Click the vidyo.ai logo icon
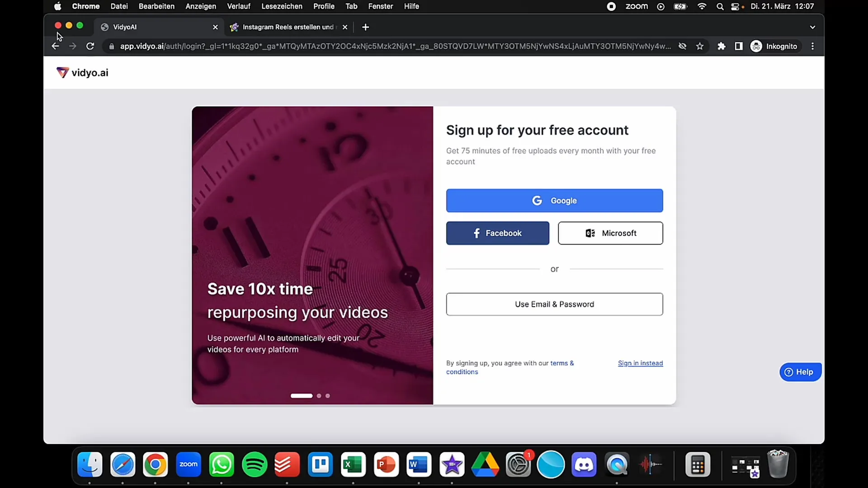 tap(63, 72)
